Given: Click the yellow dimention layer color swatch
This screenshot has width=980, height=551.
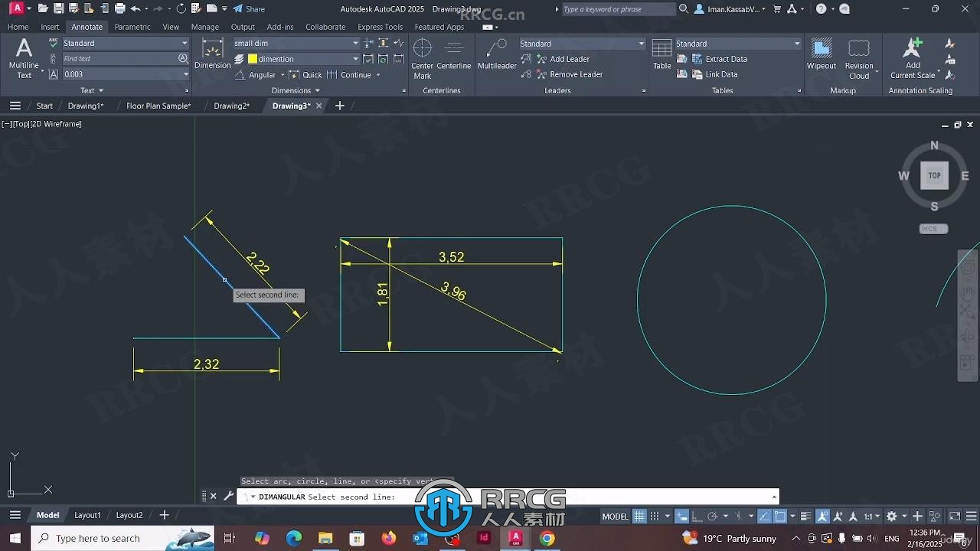Looking at the screenshot, I should click(x=253, y=59).
